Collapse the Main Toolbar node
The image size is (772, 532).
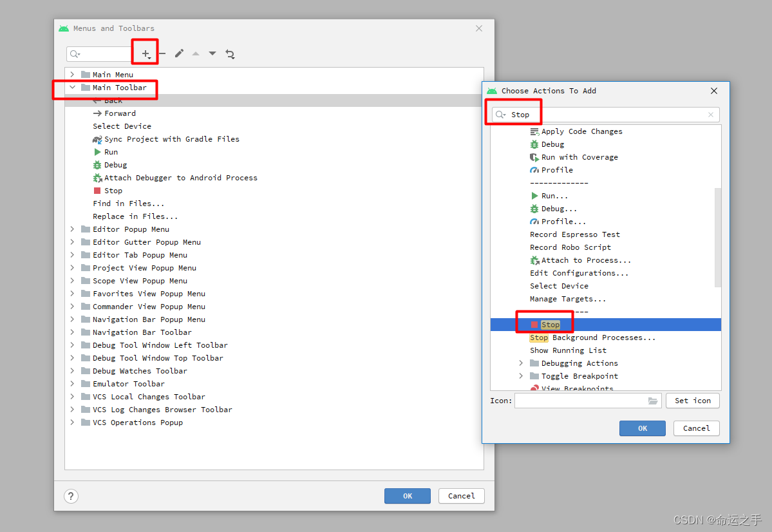72,87
